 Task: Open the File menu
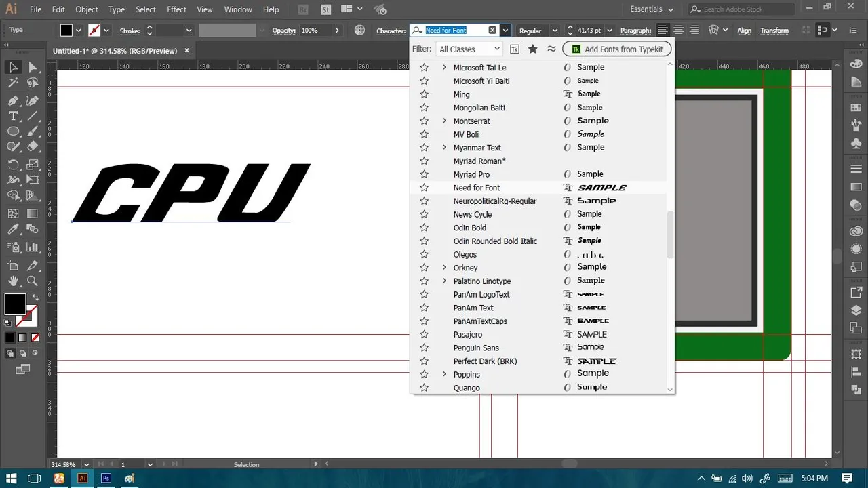[x=36, y=9]
